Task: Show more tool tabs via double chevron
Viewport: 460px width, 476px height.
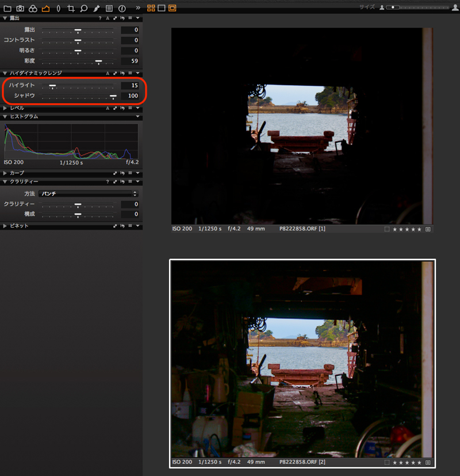Action: tap(138, 9)
